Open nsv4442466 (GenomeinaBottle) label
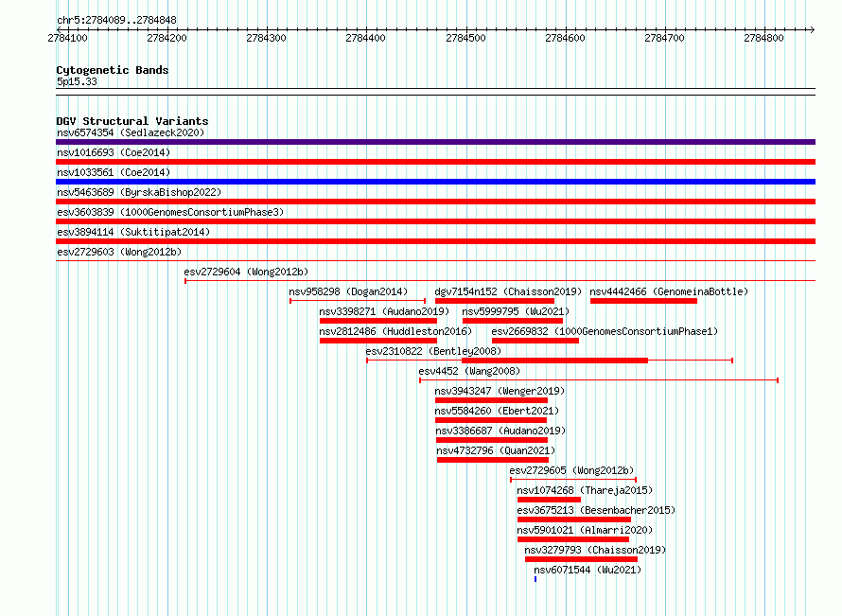The image size is (842, 616). click(669, 291)
